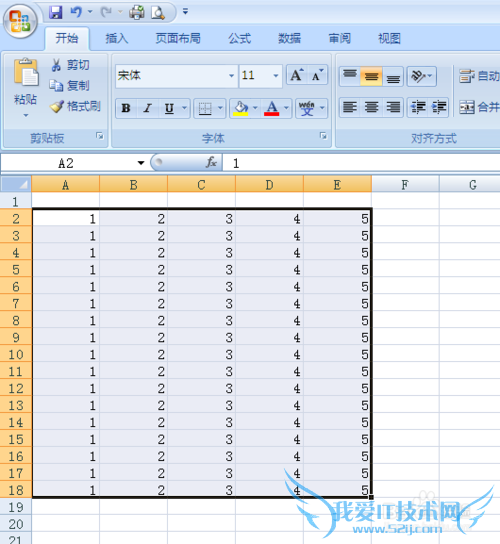Open the undo history dropdown
Image resolution: width=500 pixels, height=544 pixels.
pos(90,12)
